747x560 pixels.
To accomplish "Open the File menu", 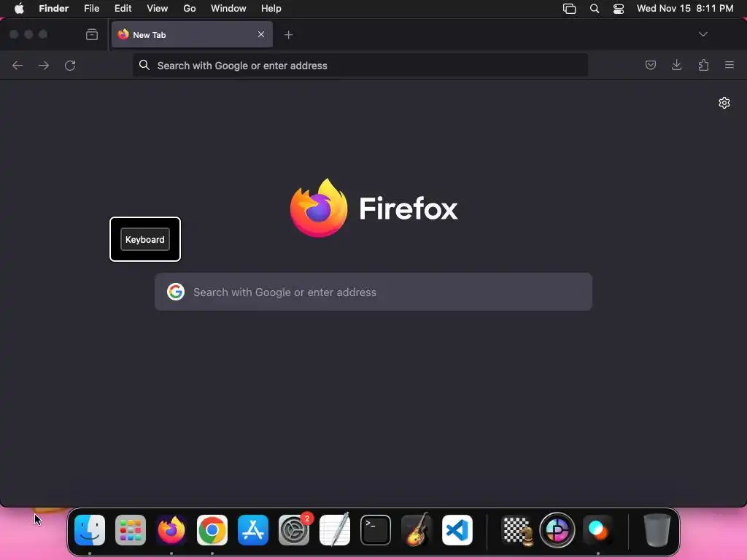I will 91,9.
